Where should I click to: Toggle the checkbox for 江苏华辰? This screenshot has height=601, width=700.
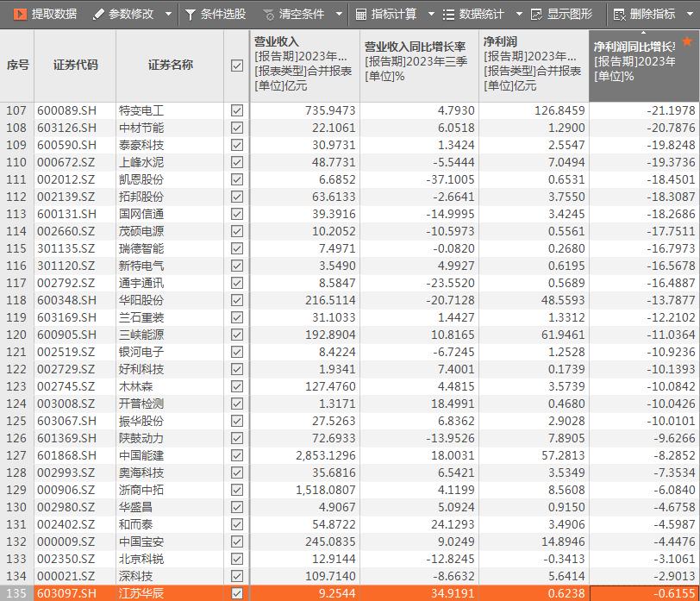[237, 593]
